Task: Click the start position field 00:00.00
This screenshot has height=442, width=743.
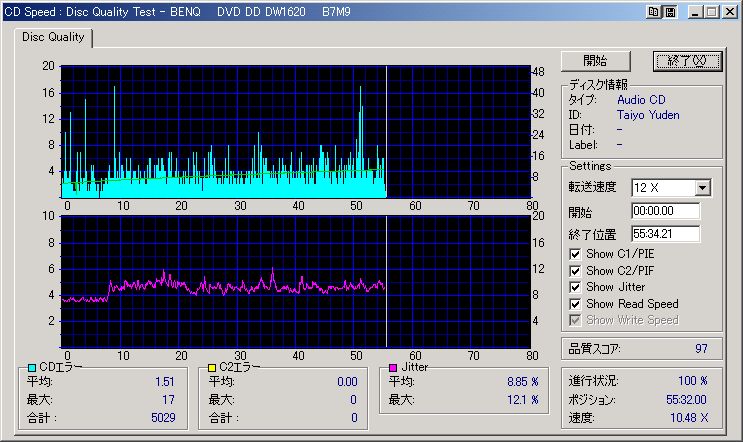Action: click(x=665, y=212)
